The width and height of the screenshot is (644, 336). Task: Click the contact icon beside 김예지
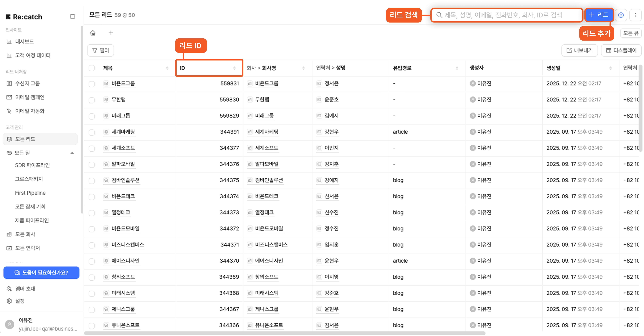(x=319, y=116)
